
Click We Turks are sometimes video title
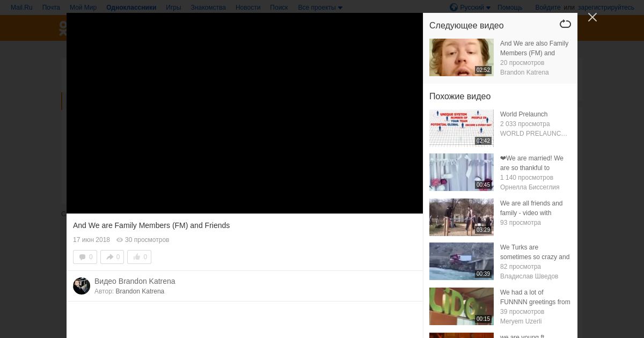535,252
